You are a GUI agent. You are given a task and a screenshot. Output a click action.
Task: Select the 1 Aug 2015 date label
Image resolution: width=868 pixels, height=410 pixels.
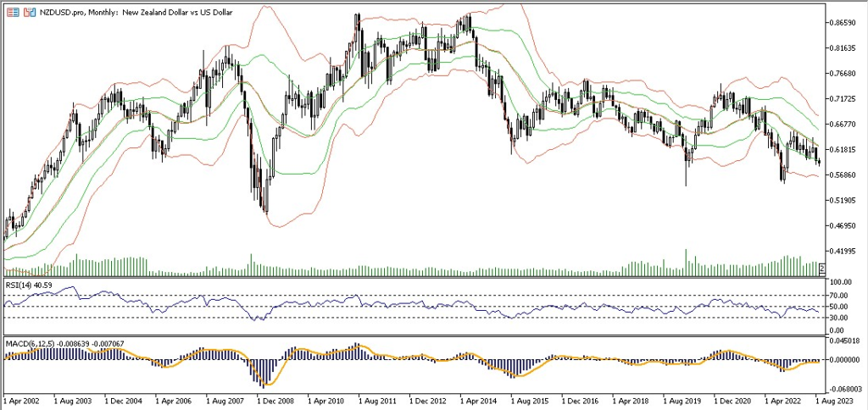click(x=530, y=398)
